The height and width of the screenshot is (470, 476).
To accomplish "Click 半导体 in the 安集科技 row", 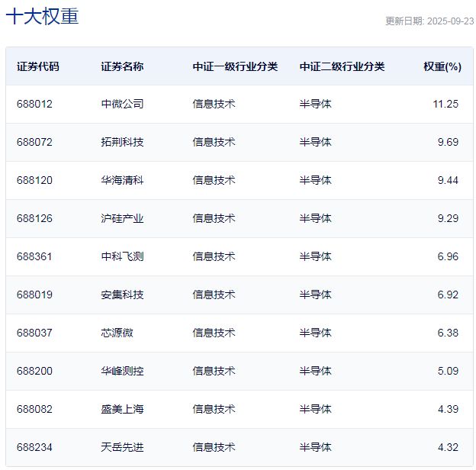I will click(x=315, y=295).
